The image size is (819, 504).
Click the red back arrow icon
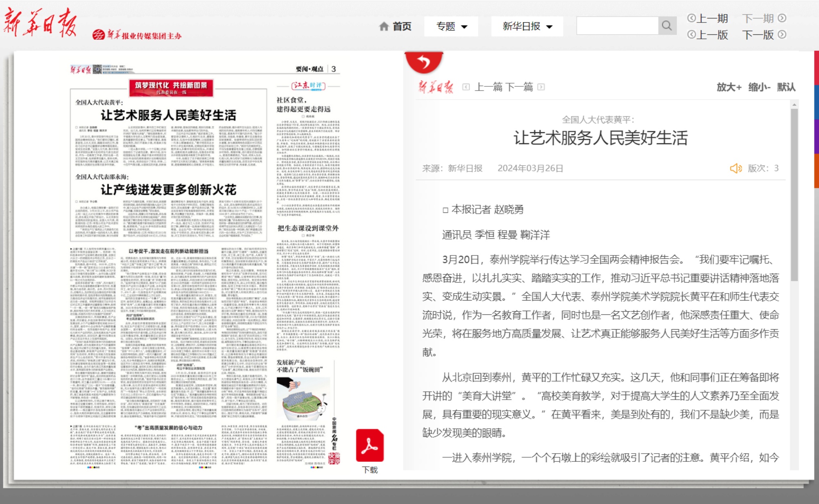423,62
